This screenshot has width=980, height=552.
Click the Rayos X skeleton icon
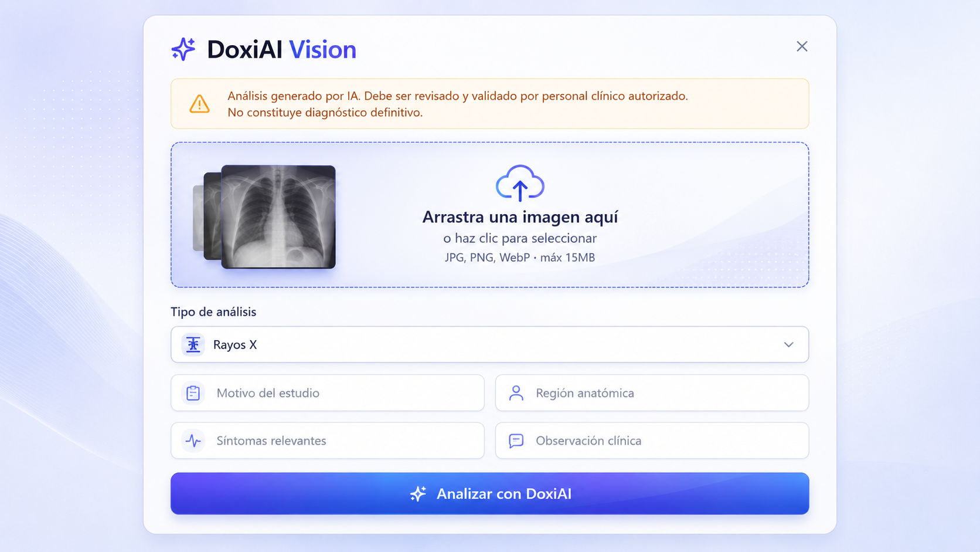click(193, 344)
